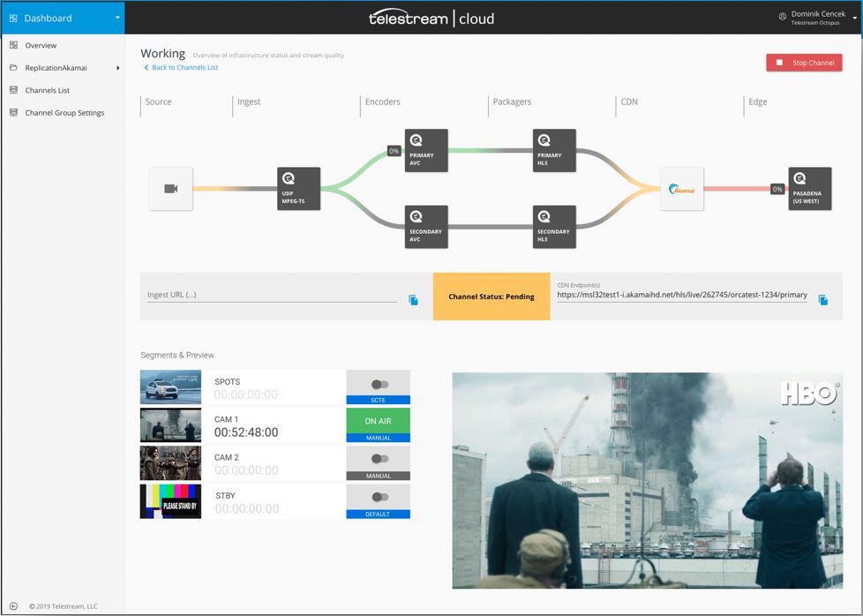The height and width of the screenshot is (616, 863).
Task: Click the Channel Status: Pending box
Action: click(492, 297)
